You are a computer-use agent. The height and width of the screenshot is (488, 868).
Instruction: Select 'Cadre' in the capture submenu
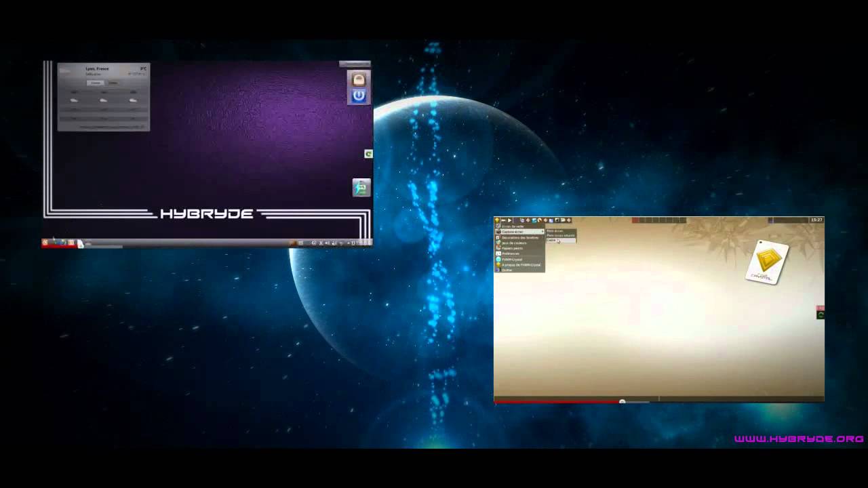click(561, 240)
